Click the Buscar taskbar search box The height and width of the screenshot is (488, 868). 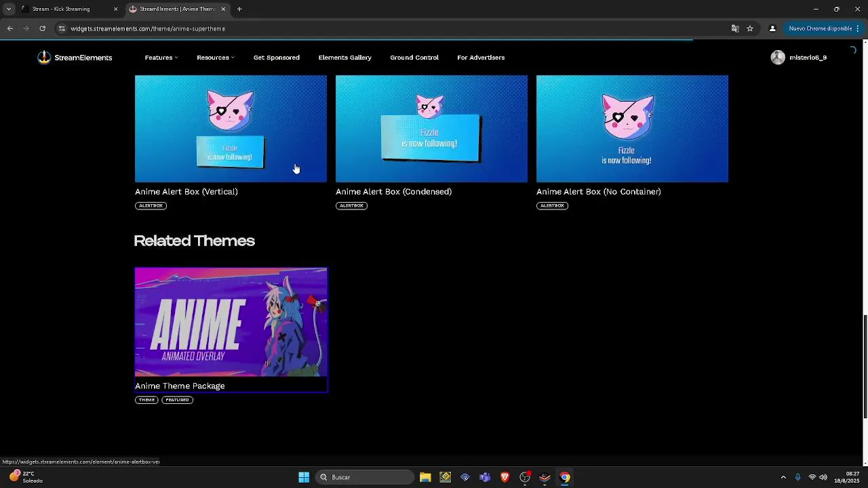366,477
